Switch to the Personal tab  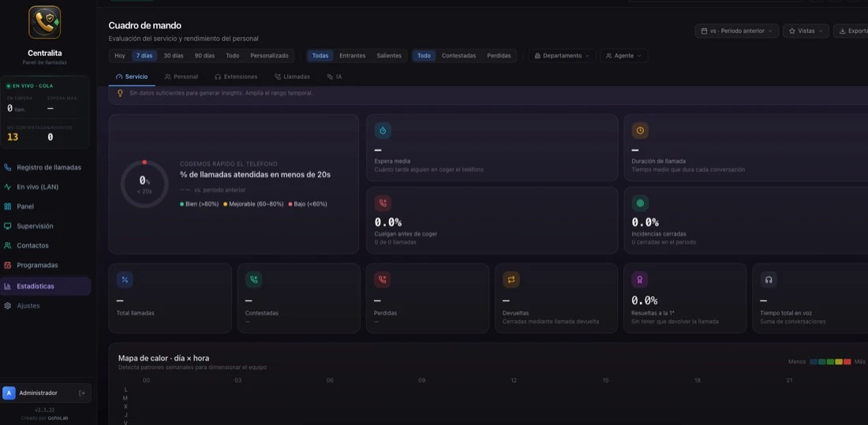tap(181, 77)
